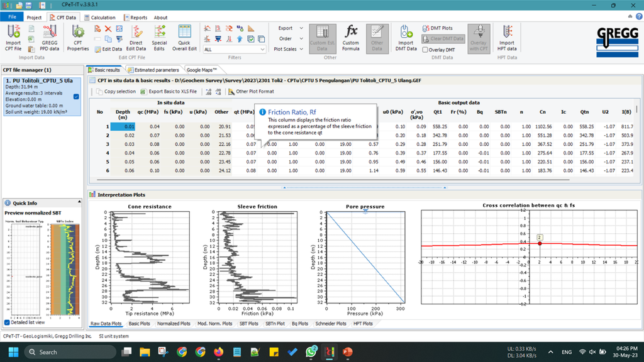Open Special Edits tool
Viewport: 644px width, 362px height.
(x=159, y=38)
